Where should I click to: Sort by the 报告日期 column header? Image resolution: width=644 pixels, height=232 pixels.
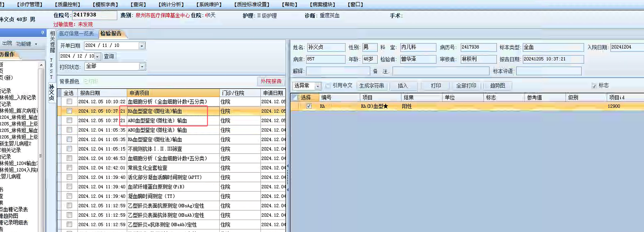click(102, 93)
